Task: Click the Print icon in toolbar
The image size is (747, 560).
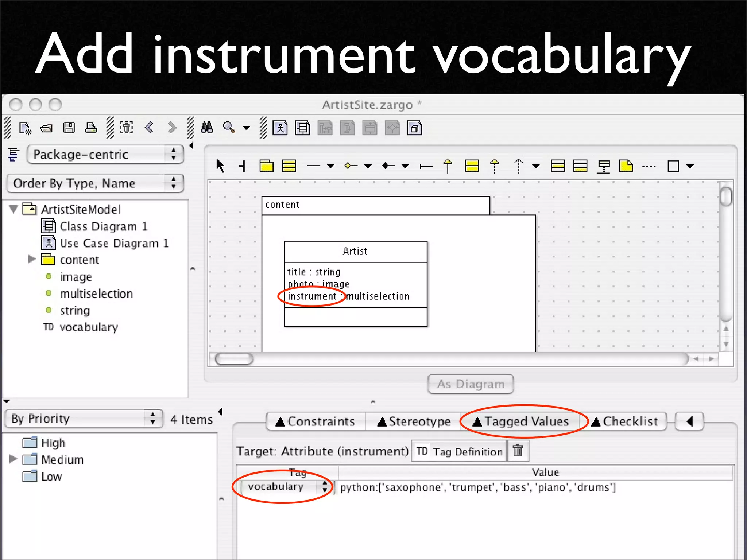Action: point(91,128)
